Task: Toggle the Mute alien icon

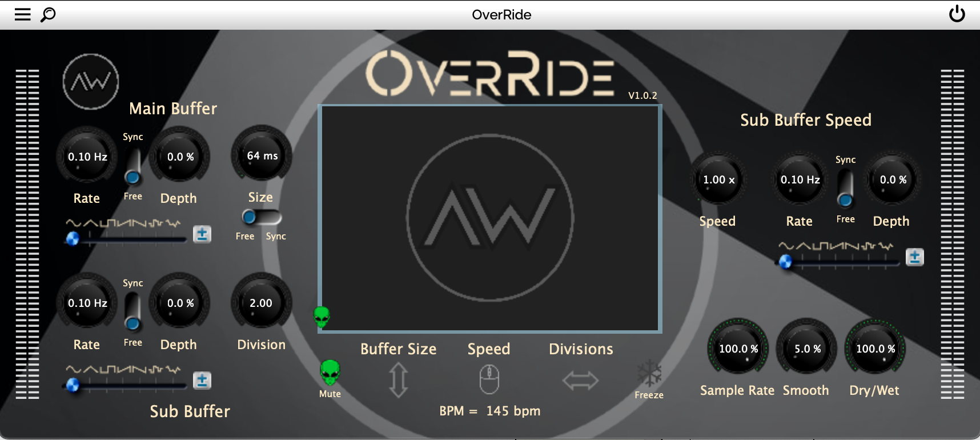Action: click(x=330, y=373)
